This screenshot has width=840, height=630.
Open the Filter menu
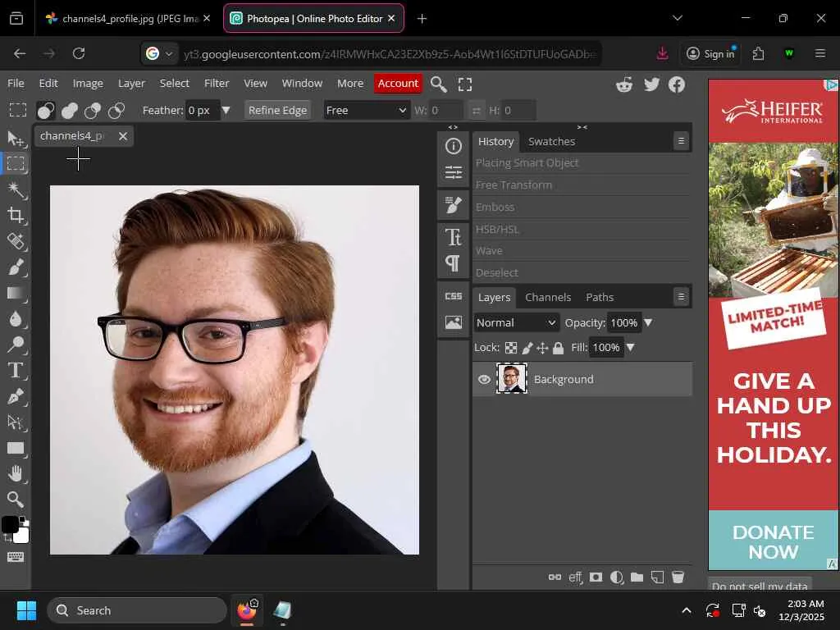click(x=217, y=83)
